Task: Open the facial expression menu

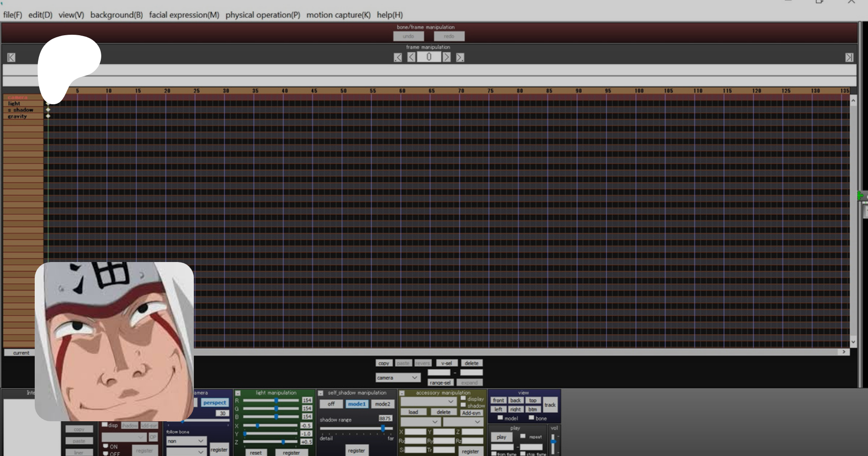Action: [184, 15]
